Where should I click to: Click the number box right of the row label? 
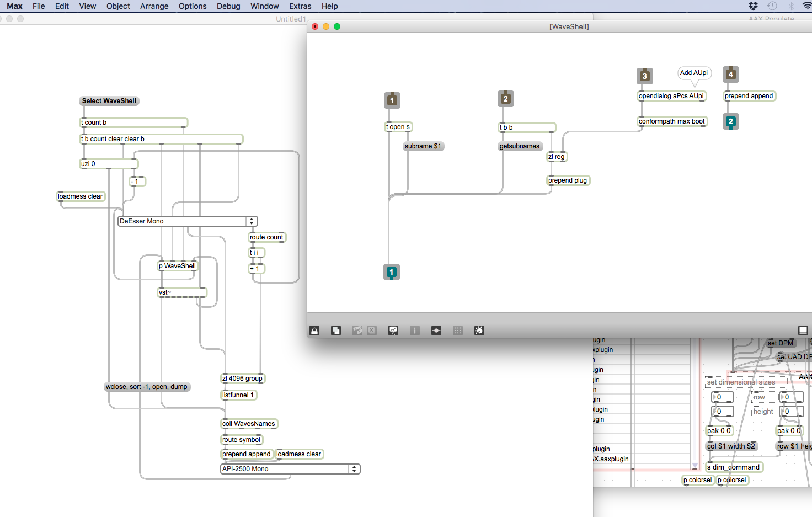tap(791, 397)
